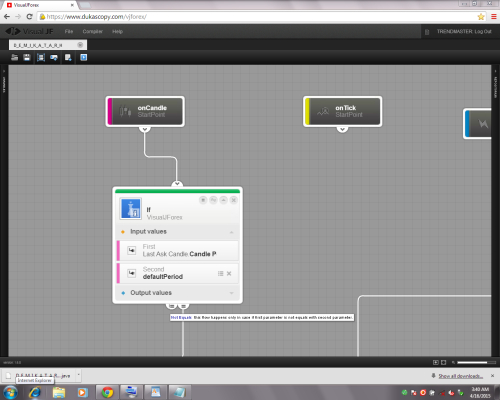Screen dimensions: 500x400
Task: Click the First input variable selector icon
Action: (x=132, y=250)
